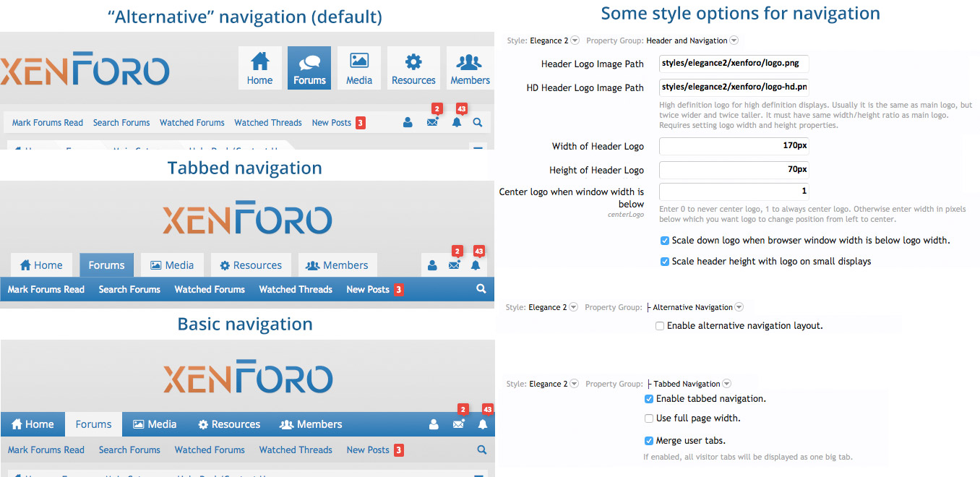Toggle scale down logo checkbox
This screenshot has width=980, height=477.
tap(665, 241)
